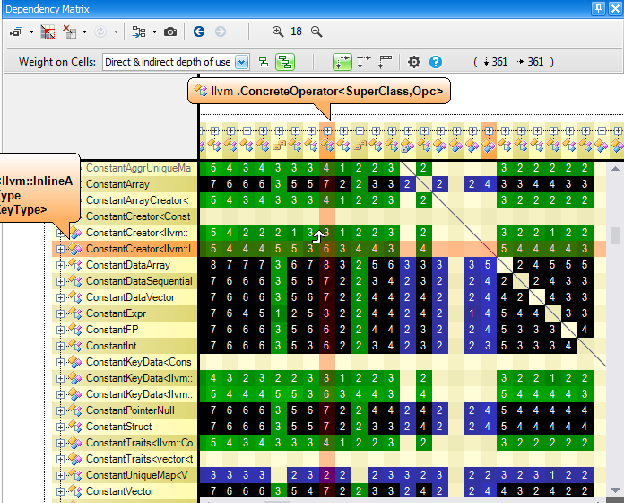The height and width of the screenshot is (503, 624).
Task: Toggle direct dependencies mode icon
Action: click(x=263, y=62)
